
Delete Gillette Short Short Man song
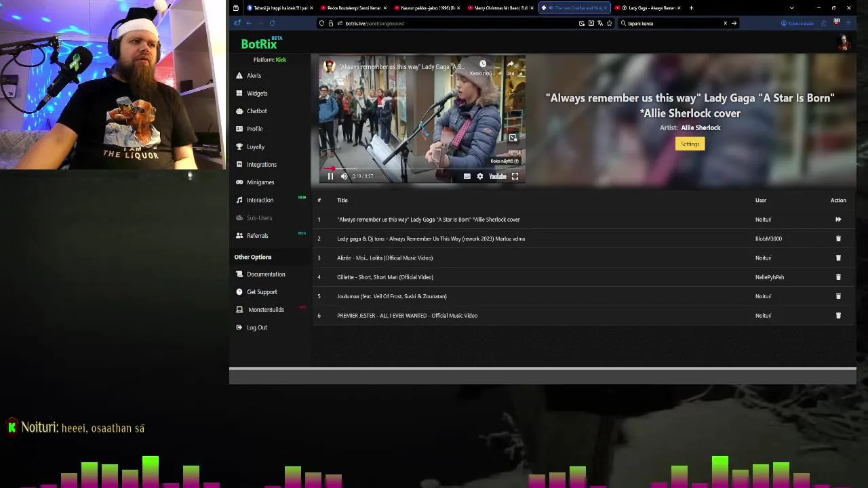838,277
